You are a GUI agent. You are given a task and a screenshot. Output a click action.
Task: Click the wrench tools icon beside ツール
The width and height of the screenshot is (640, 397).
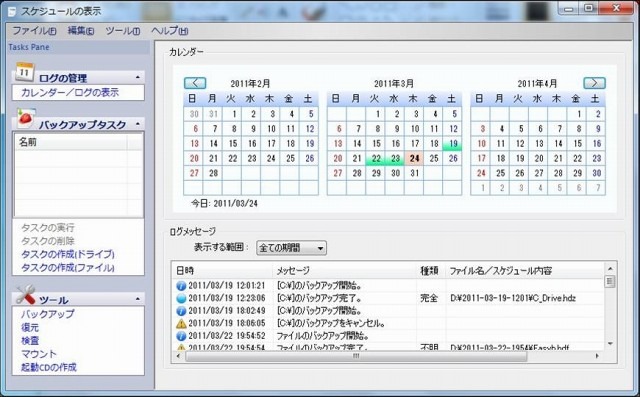(x=25, y=294)
